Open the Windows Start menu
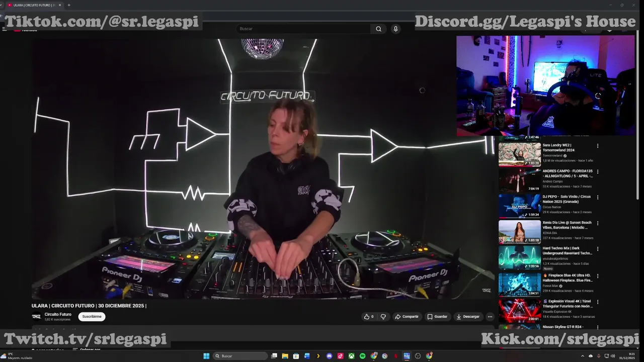Screen dimensions: 644x362 coord(206,356)
